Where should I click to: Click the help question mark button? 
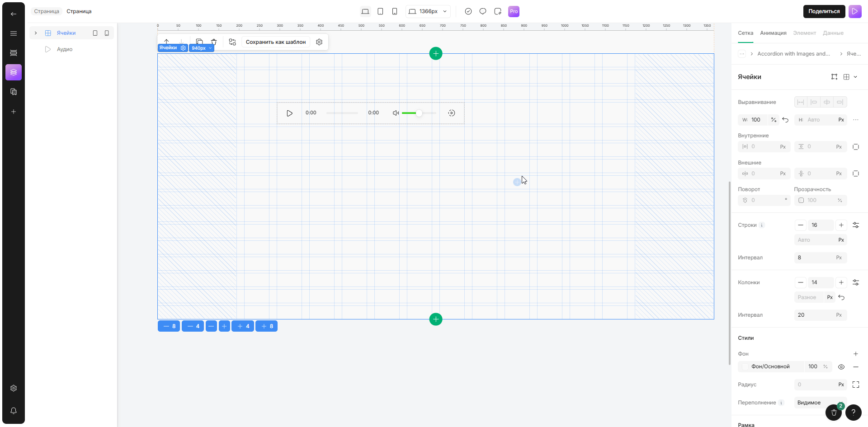(853, 412)
